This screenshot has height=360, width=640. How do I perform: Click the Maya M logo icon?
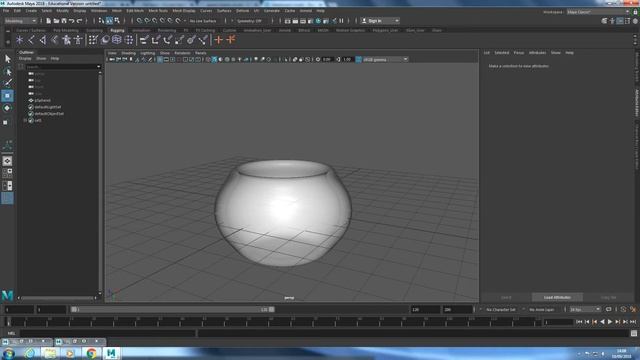point(7,295)
